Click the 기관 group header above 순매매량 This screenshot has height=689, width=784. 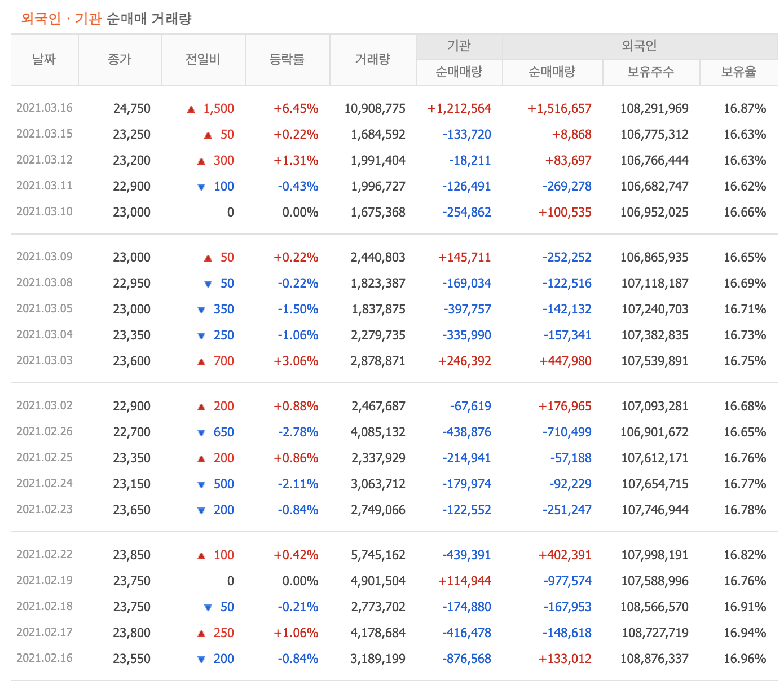459,46
